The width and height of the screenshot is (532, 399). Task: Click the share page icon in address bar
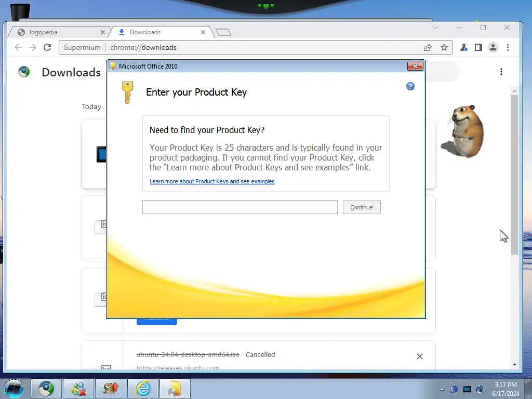tap(428, 47)
